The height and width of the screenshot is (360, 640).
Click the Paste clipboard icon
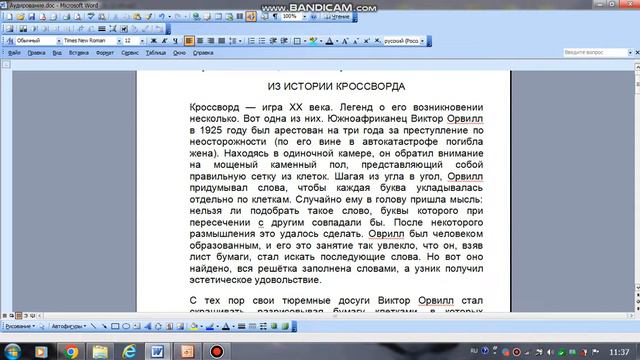[x=137, y=17]
